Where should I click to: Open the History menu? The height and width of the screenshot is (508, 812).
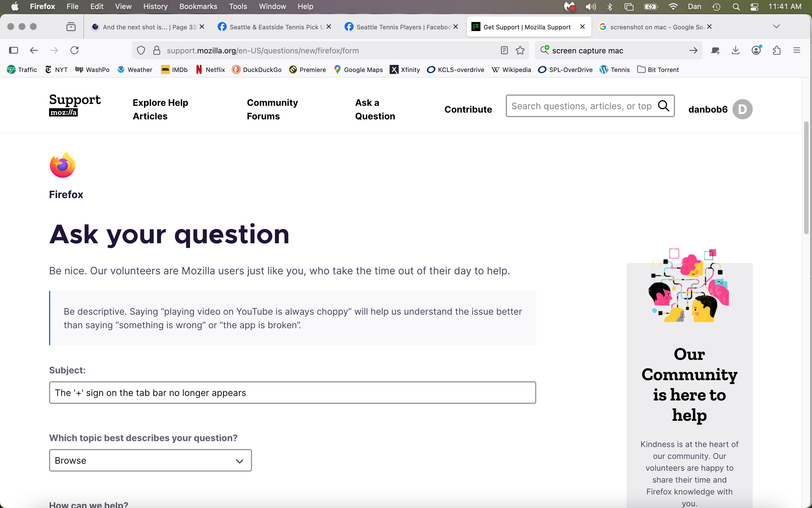[155, 6]
